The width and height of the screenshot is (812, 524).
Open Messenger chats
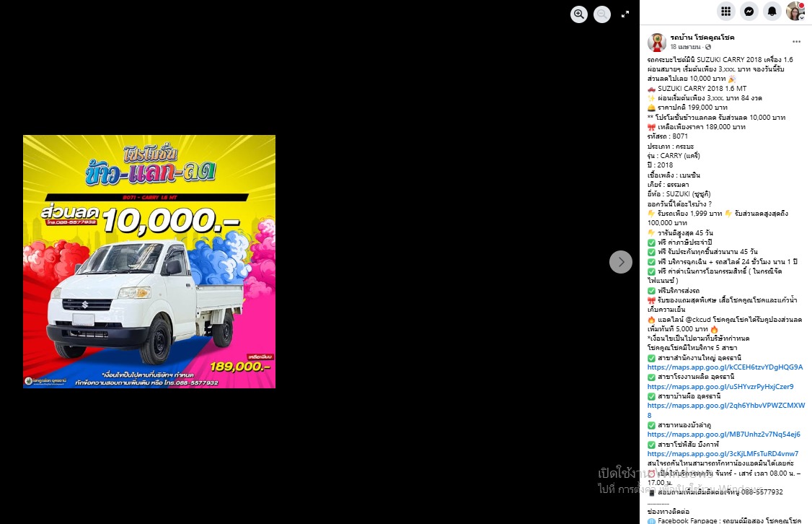pos(749,11)
